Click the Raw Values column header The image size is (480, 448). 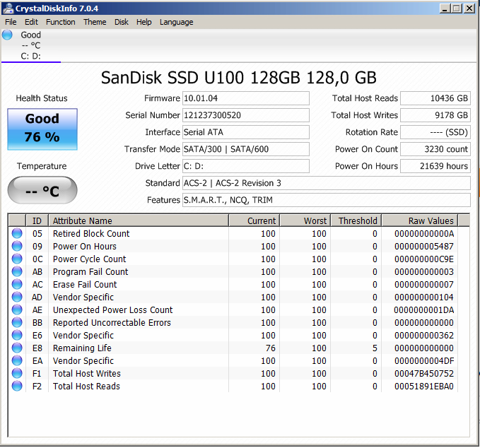coord(420,220)
